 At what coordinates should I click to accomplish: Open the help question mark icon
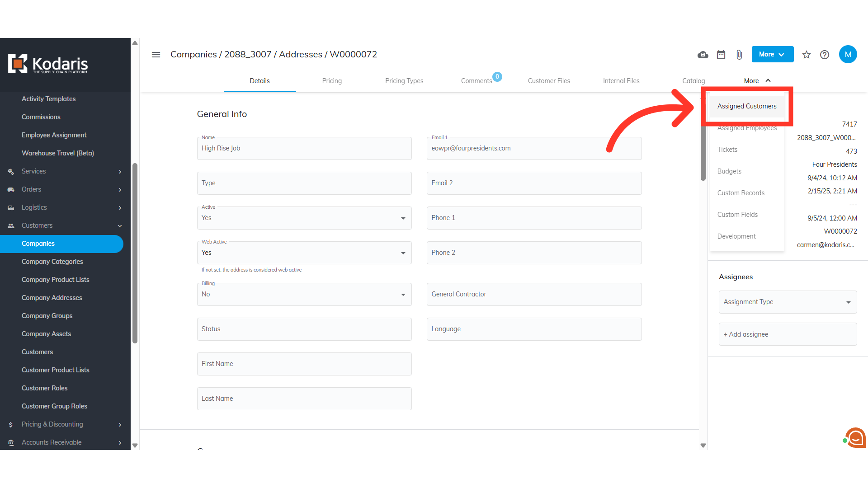[825, 55]
